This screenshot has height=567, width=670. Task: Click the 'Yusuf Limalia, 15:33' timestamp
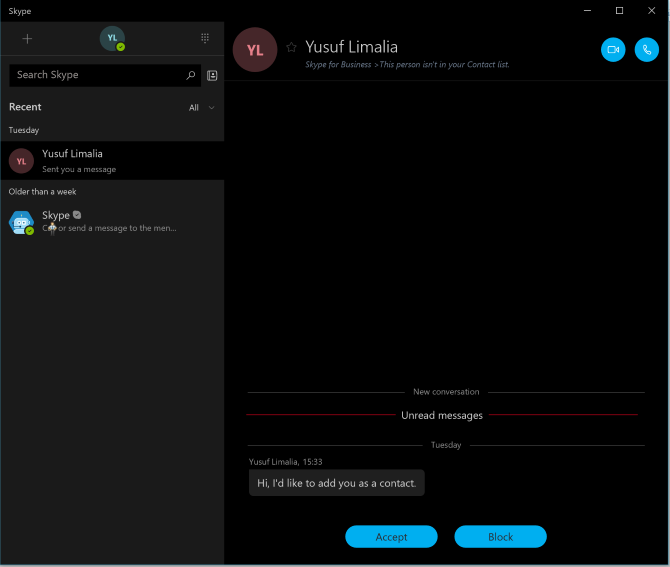pos(286,462)
